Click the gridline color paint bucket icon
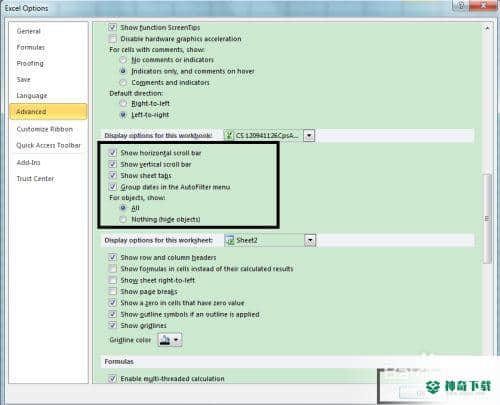500x405 pixels. point(165,340)
